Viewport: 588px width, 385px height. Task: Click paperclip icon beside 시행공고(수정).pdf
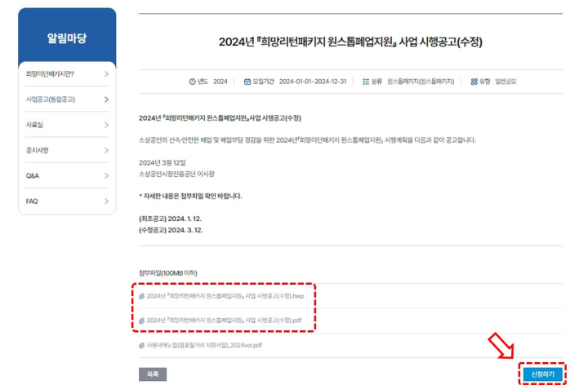[x=142, y=321]
